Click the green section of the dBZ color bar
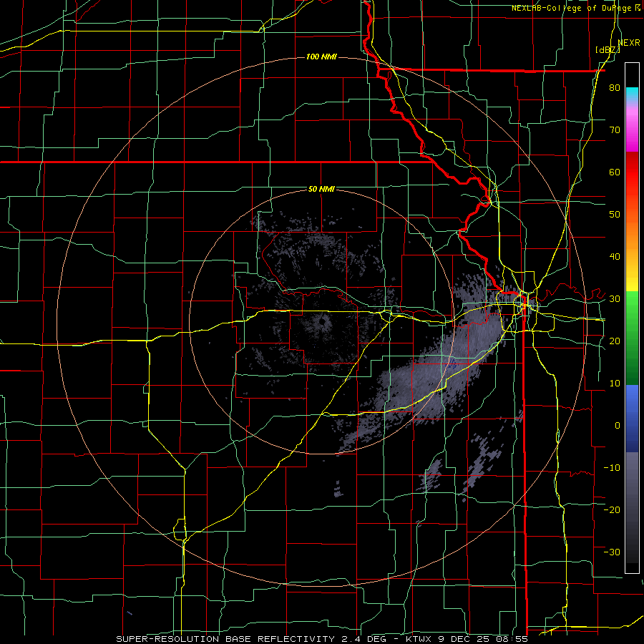This screenshot has width=644, height=644. click(632, 337)
